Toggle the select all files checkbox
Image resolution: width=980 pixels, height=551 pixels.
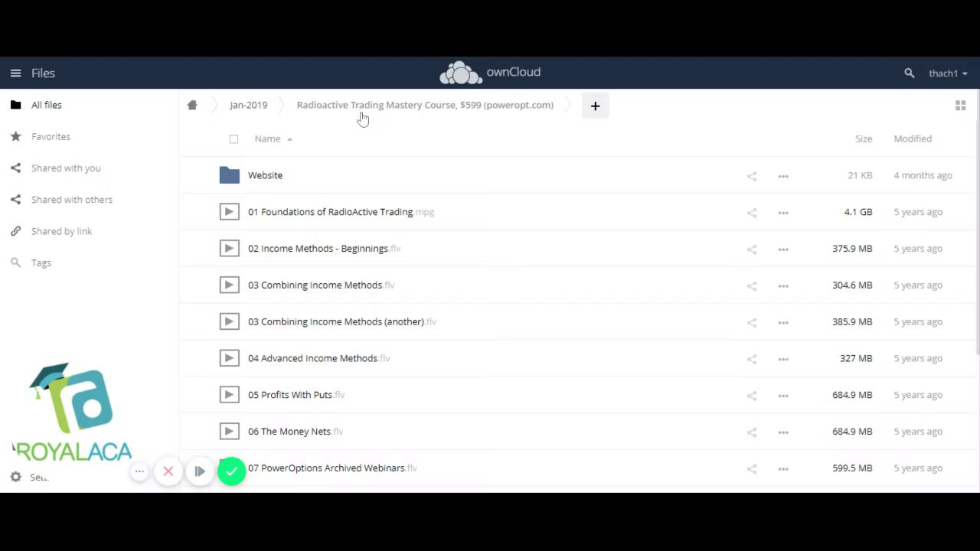234,139
